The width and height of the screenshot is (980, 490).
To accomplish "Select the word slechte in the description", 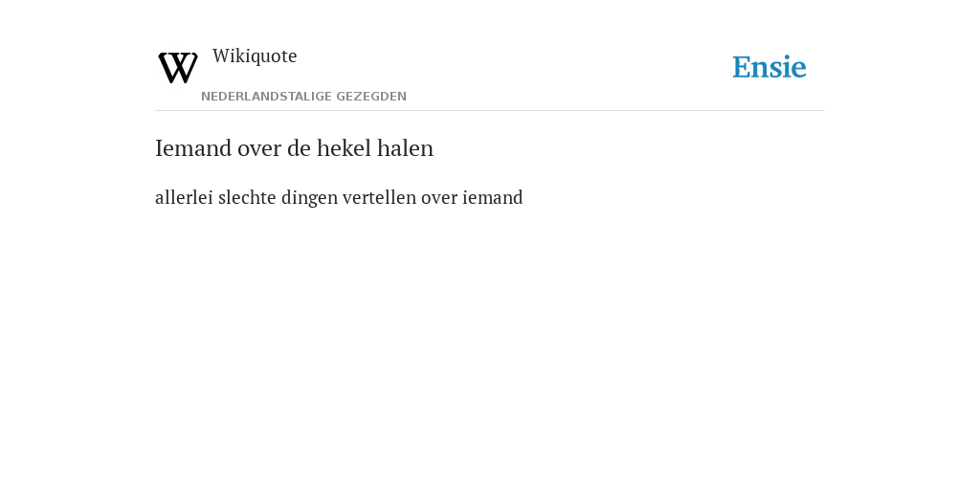I will 247,197.
